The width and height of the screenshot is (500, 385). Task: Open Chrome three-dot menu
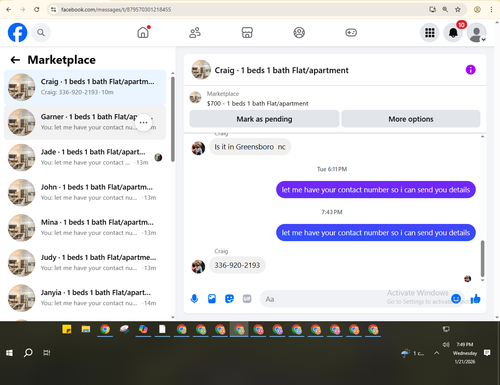491,9
